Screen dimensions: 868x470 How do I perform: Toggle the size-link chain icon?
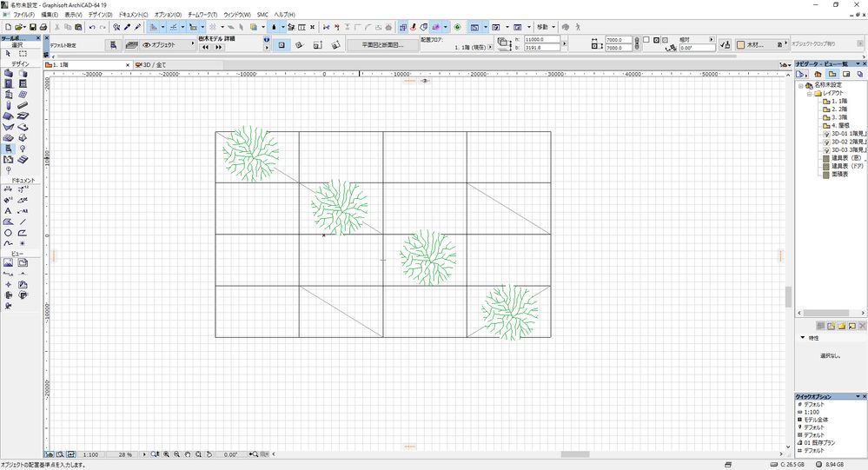(637, 43)
